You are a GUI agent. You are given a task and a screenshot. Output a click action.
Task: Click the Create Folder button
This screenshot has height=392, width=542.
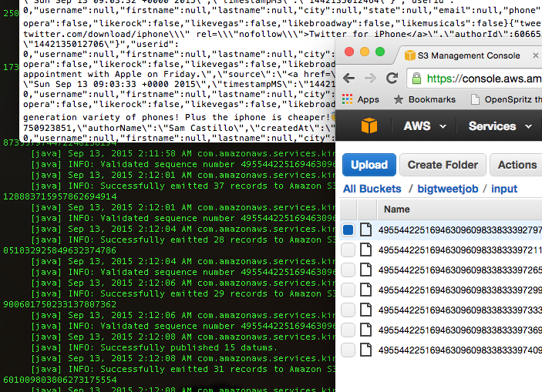tap(443, 165)
